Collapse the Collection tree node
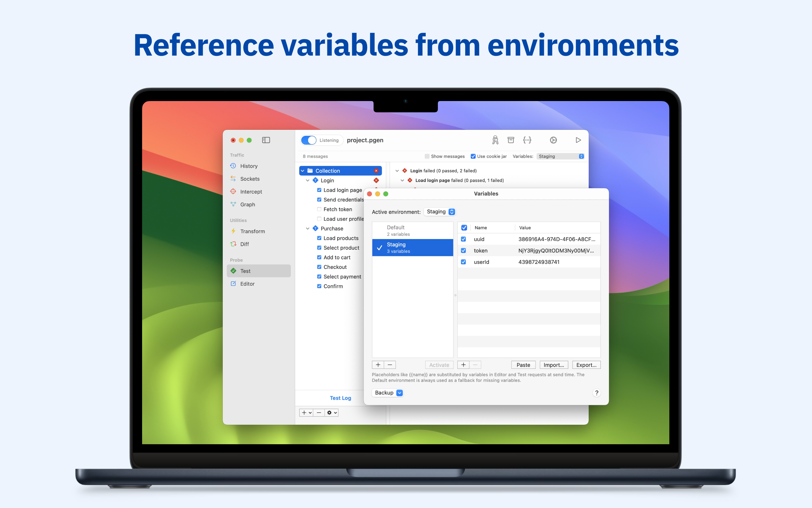The height and width of the screenshot is (508, 812). (x=302, y=171)
